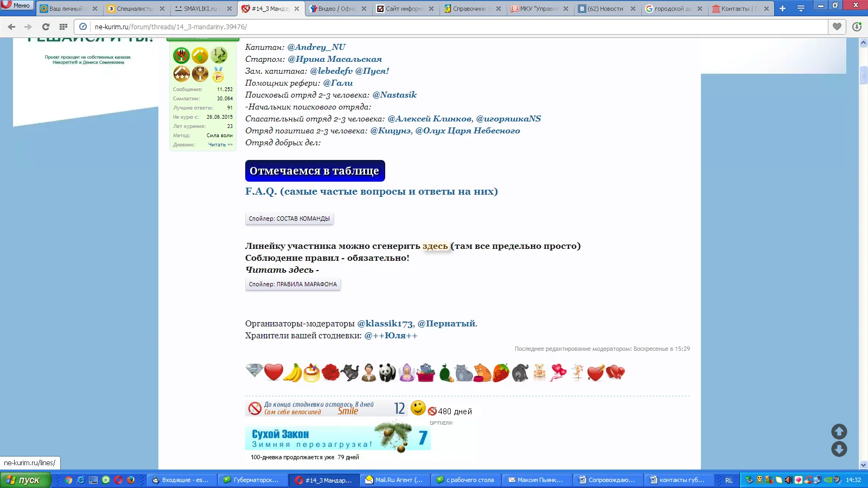The width and height of the screenshot is (868, 488).
Task: Add page to bookmarks with heart icon
Action: tap(837, 27)
